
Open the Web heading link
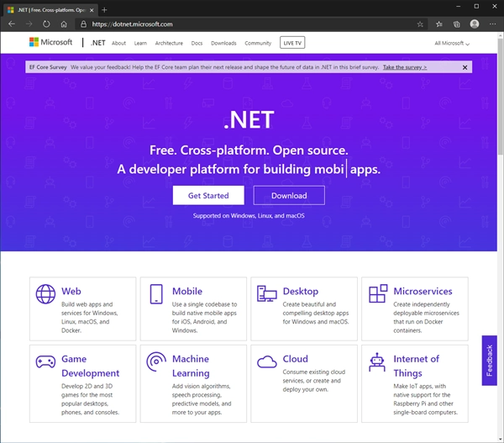point(71,291)
